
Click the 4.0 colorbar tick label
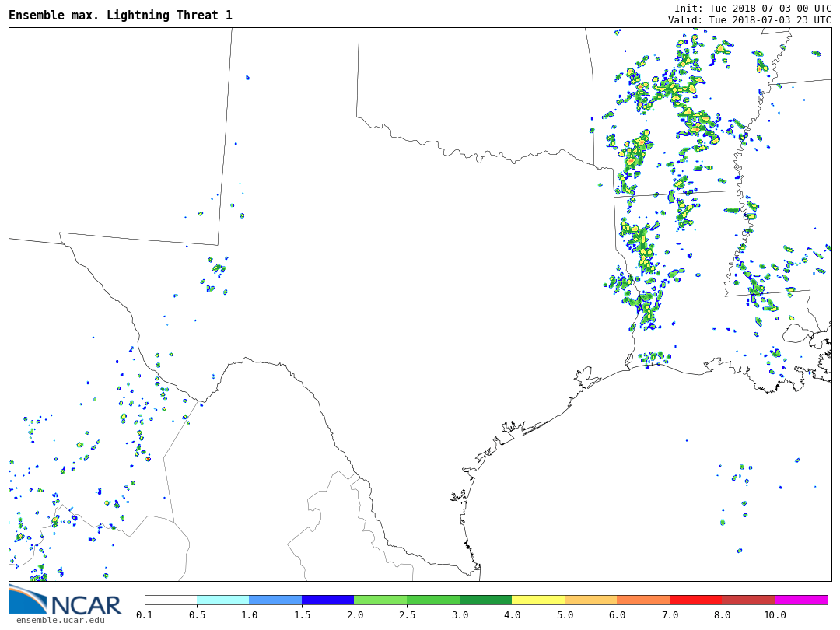click(512, 615)
